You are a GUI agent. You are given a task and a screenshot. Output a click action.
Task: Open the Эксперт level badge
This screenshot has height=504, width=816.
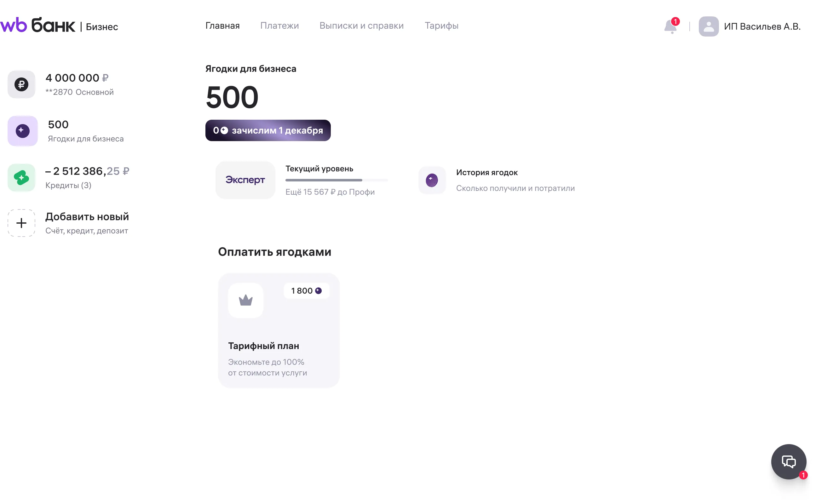click(x=245, y=180)
